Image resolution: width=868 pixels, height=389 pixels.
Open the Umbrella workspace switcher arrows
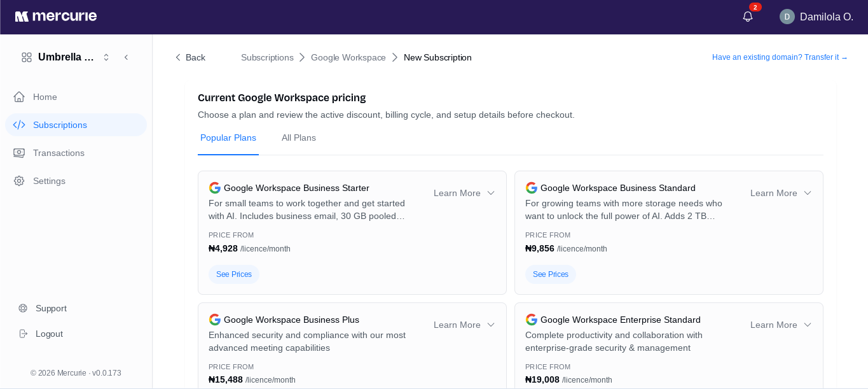click(106, 57)
